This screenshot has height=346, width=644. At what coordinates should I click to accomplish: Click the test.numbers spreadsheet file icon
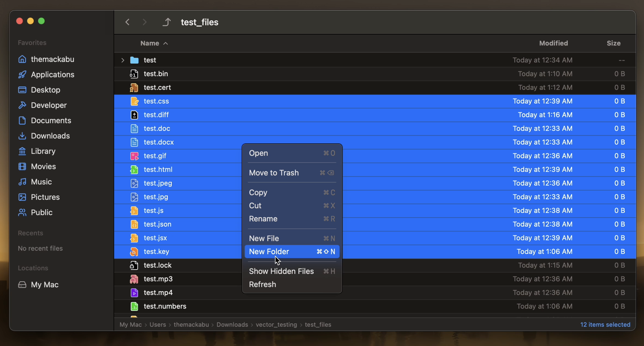click(134, 306)
